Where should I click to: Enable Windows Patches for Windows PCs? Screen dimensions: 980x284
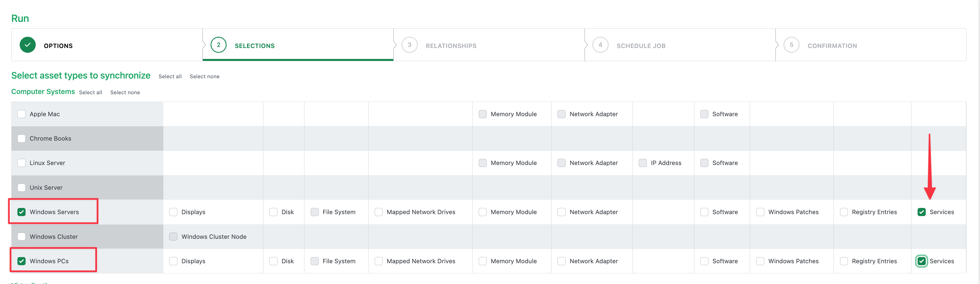tap(760, 261)
